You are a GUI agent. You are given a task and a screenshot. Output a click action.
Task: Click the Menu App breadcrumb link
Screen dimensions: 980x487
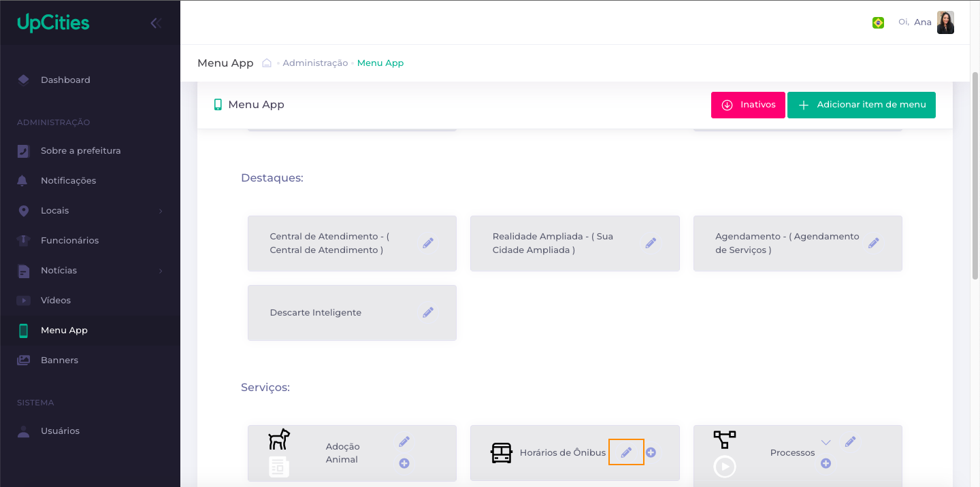coord(380,63)
